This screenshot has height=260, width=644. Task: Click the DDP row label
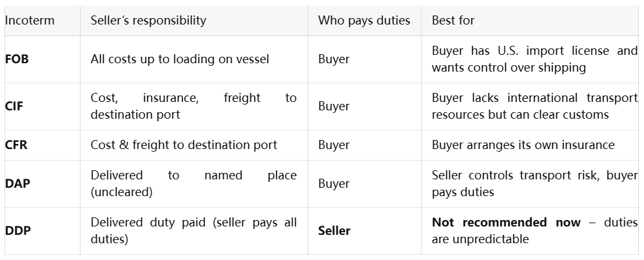[x=17, y=230]
